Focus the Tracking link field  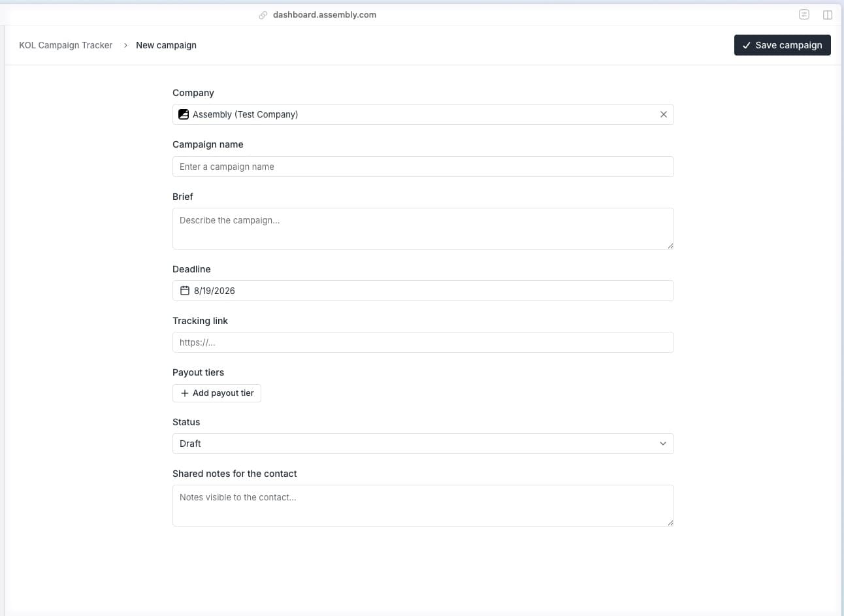pos(423,342)
